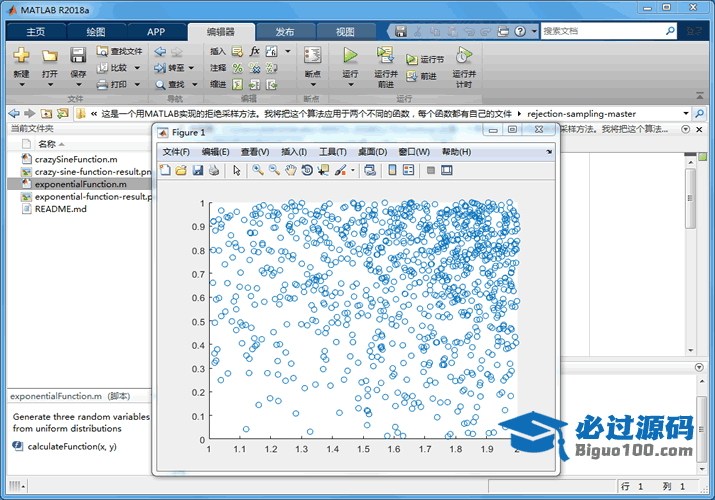Click the 名称 column header to sort
Image resolution: width=715 pixels, height=500 pixels.
tap(47, 144)
